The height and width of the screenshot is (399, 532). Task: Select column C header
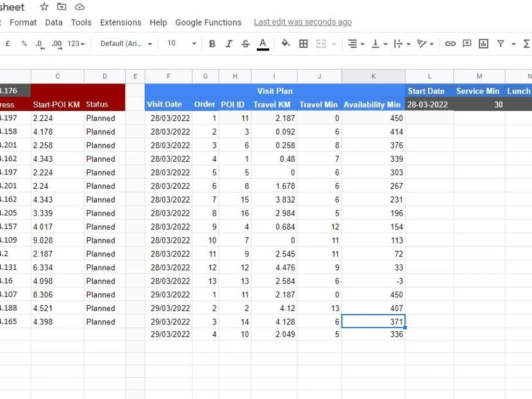(x=57, y=76)
